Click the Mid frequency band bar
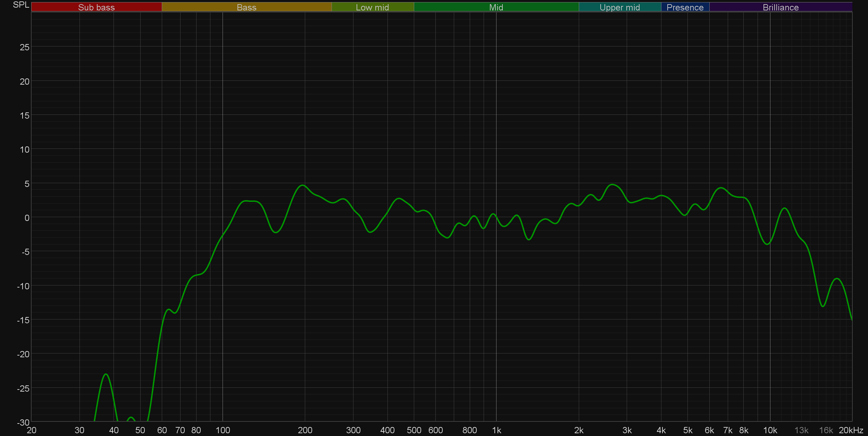Viewport: 868px width, 436px height. (x=496, y=7)
